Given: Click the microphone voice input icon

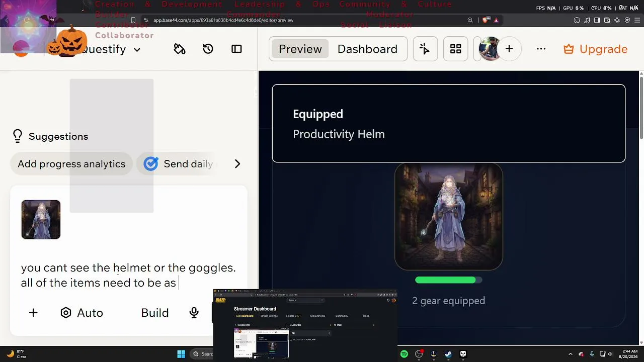Looking at the screenshot, I should point(194,313).
